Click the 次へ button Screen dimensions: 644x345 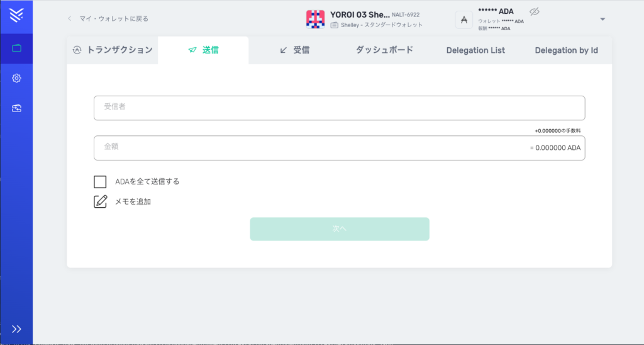click(340, 229)
